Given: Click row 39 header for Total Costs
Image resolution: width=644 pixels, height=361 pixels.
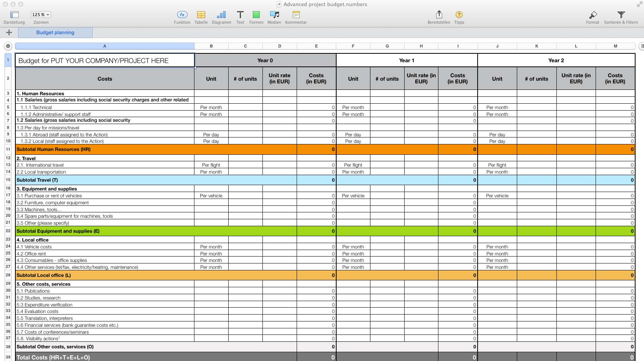Looking at the screenshot, I should [x=8, y=357].
